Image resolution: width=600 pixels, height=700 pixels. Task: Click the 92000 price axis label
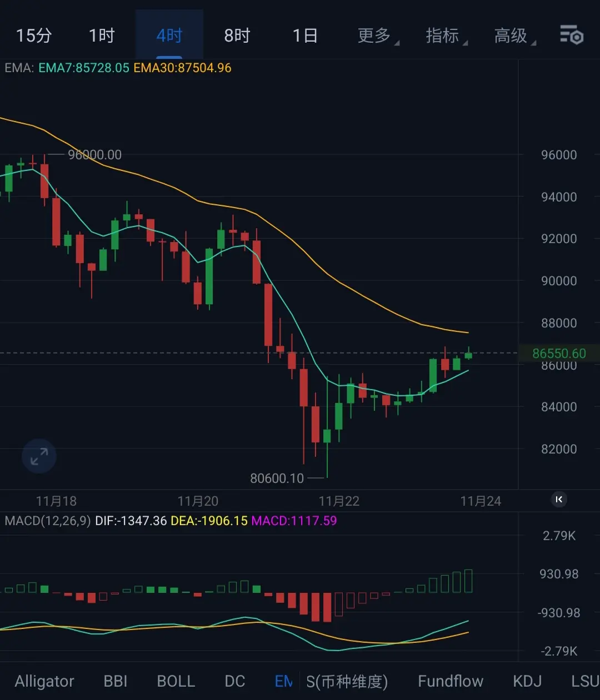(x=559, y=239)
